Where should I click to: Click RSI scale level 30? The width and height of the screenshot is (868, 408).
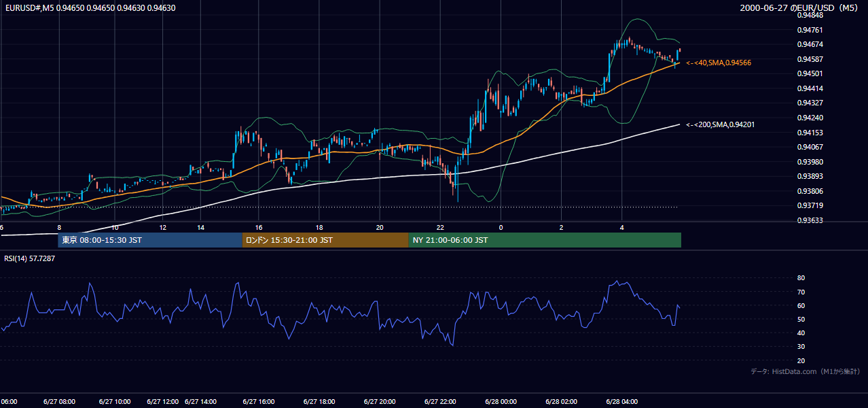point(801,347)
